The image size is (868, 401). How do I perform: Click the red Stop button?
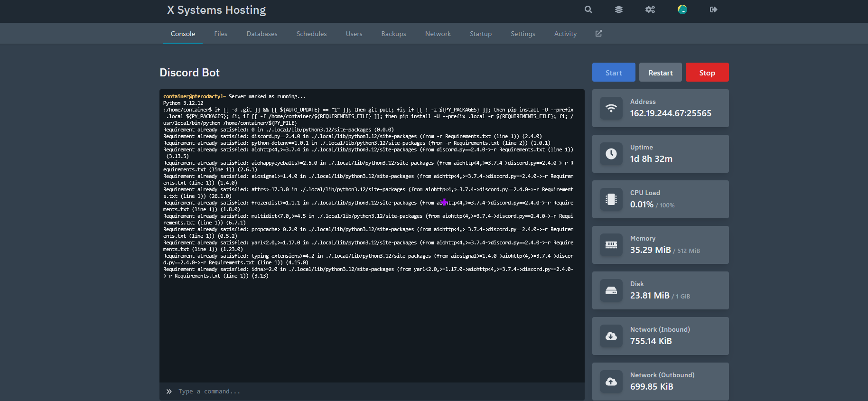click(707, 72)
